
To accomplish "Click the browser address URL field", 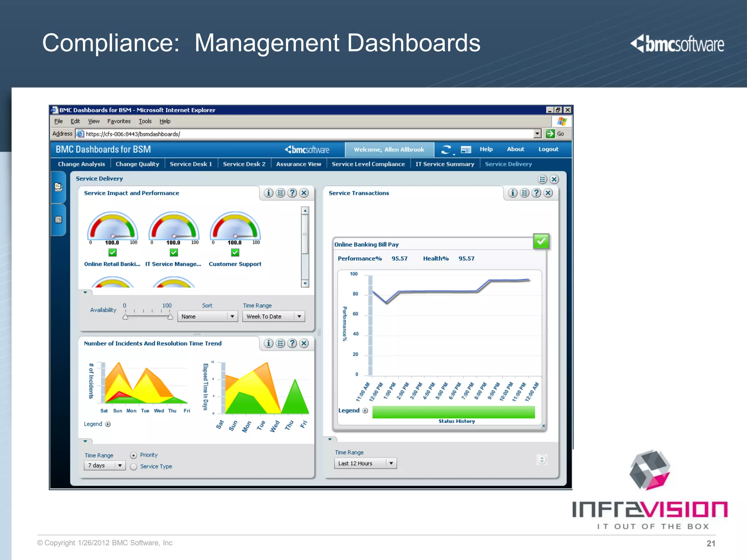I will (309, 134).
